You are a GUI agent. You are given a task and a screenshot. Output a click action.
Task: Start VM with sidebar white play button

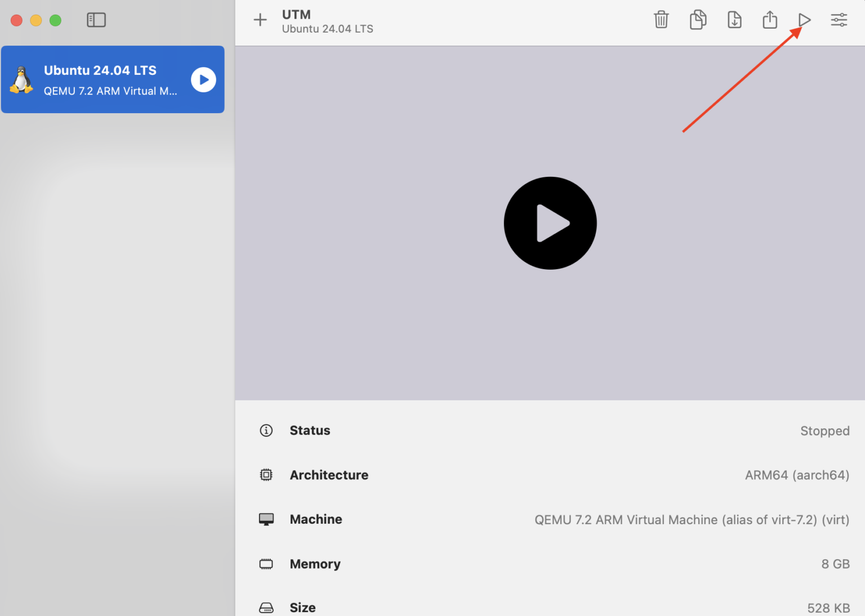point(203,80)
